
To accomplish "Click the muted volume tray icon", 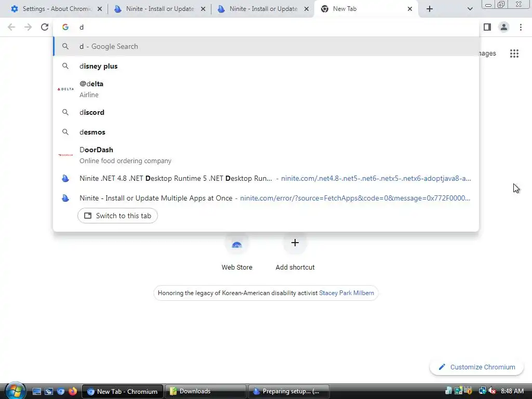I will (493, 391).
